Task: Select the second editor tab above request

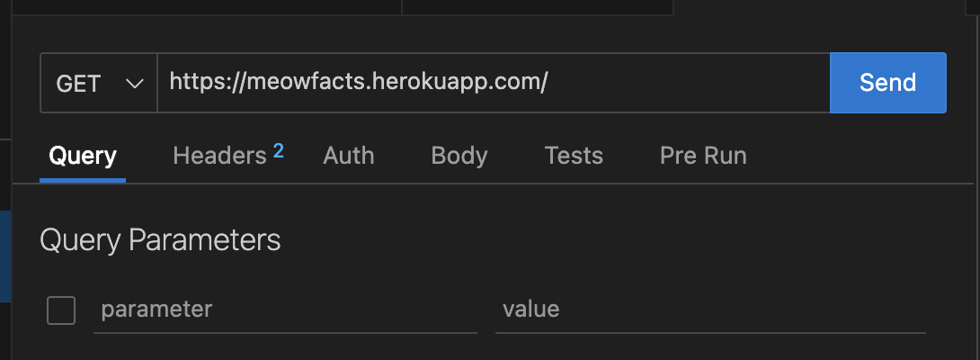Action: [538, 7]
